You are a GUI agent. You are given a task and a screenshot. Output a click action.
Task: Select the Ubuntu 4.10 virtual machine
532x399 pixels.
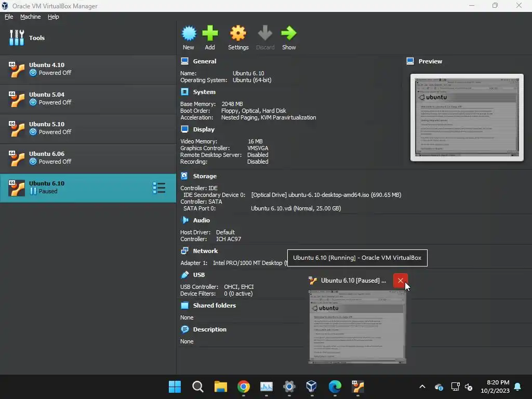88,70
